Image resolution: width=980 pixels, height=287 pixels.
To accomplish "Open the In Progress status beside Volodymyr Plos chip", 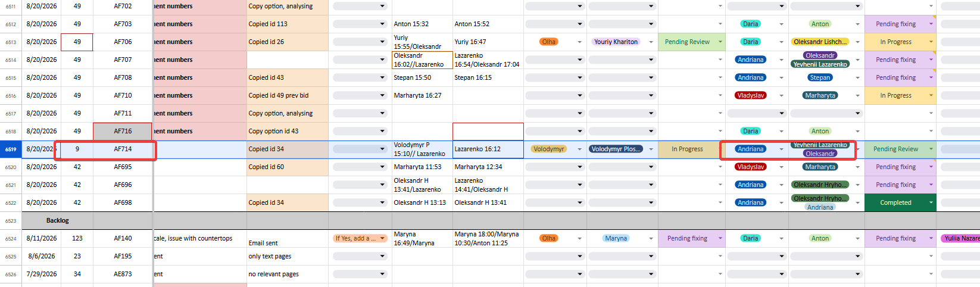I will [x=720, y=149].
